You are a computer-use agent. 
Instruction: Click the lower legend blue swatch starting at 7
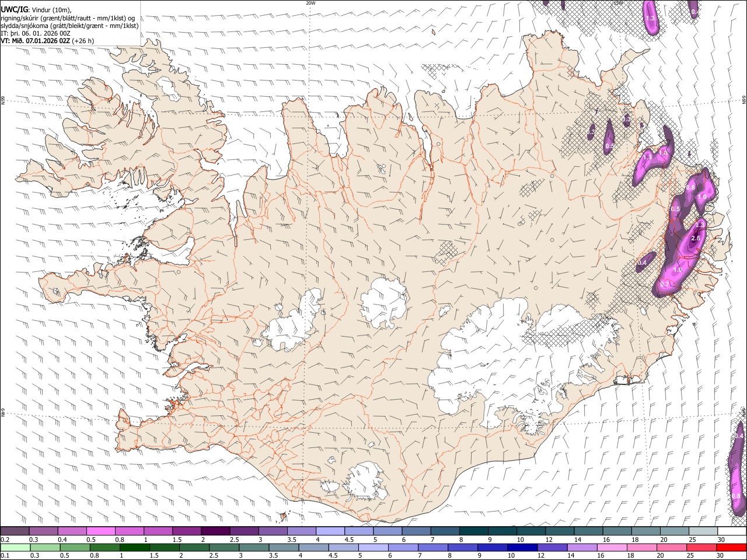tap(432, 547)
